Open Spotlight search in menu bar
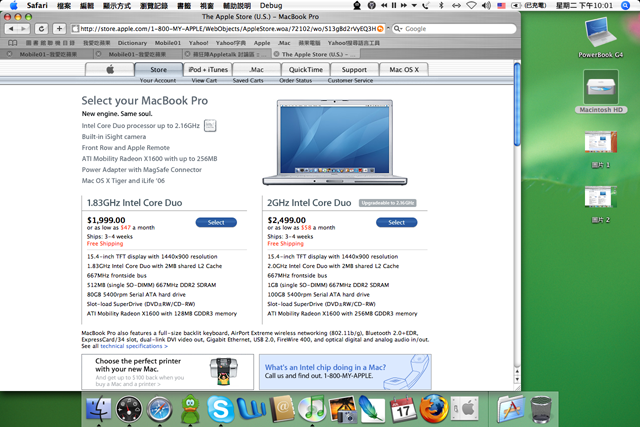The image size is (640, 427). [x=625, y=5]
